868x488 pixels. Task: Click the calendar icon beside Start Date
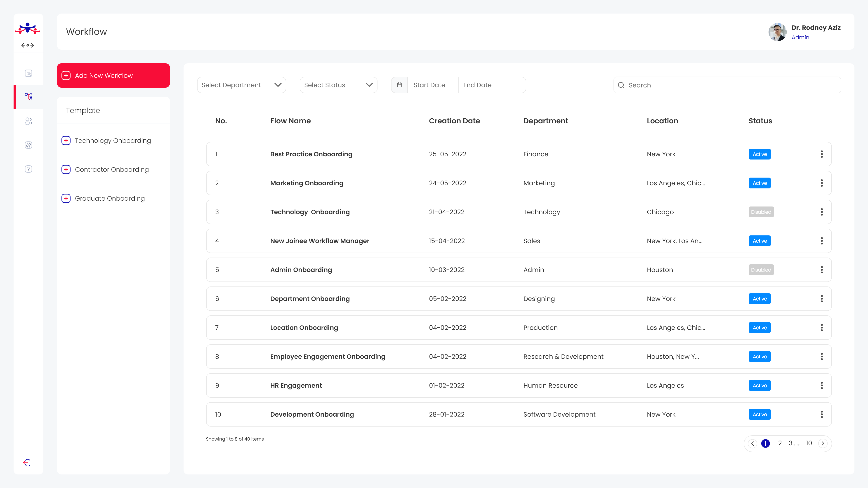point(399,85)
